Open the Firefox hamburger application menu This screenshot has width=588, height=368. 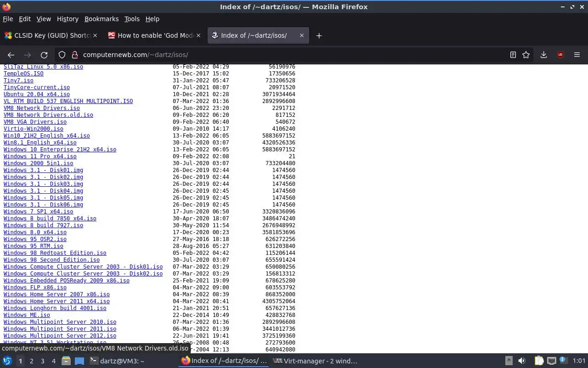tap(577, 55)
